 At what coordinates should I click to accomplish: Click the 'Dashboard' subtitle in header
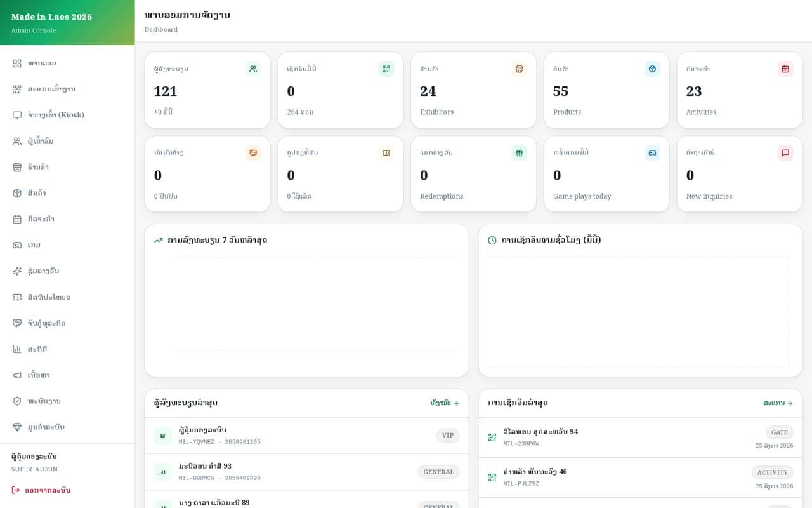tap(161, 30)
